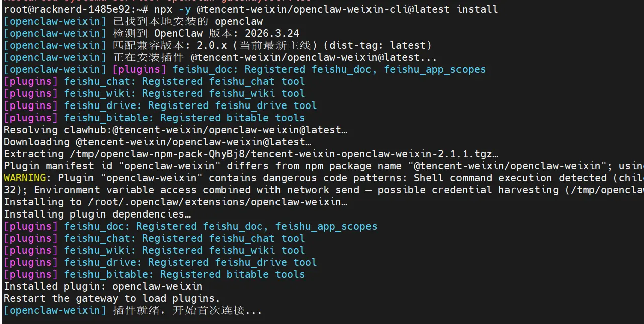Click the root@racknerd shell prompt
This screenshot has height=324, width=644.
pos(67,9)
